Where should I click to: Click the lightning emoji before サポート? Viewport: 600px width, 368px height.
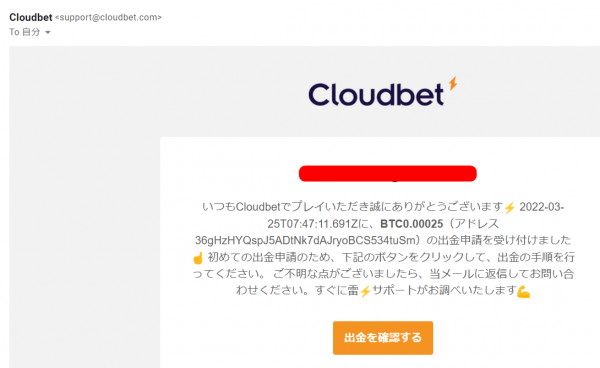365,291
